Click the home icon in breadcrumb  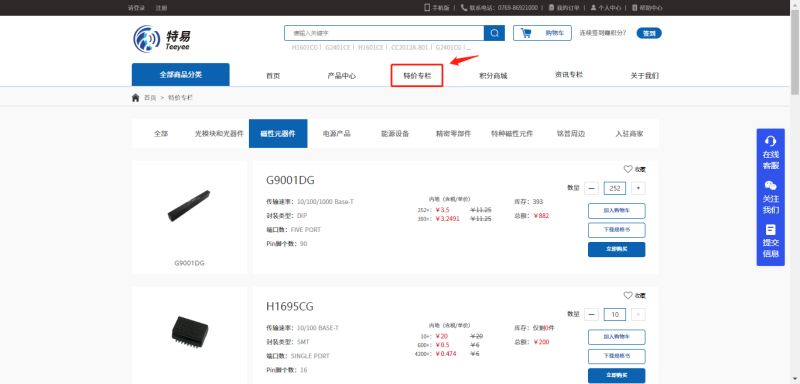(x=135, y=98)
